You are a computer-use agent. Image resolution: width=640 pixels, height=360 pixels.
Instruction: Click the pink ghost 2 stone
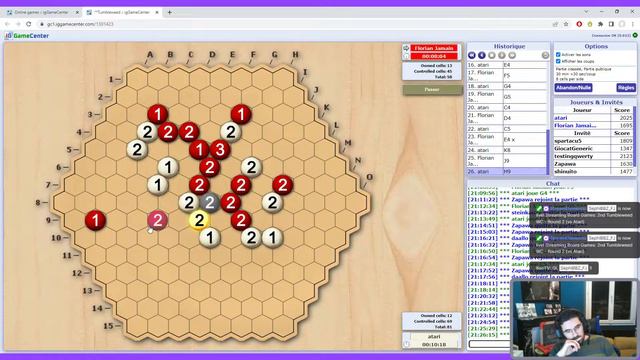(x=158, y=220)
